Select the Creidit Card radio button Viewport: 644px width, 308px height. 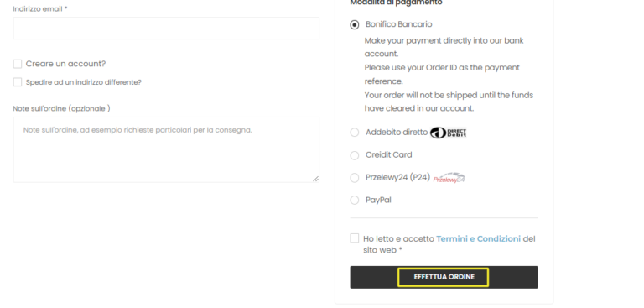[x=355, y=155]
